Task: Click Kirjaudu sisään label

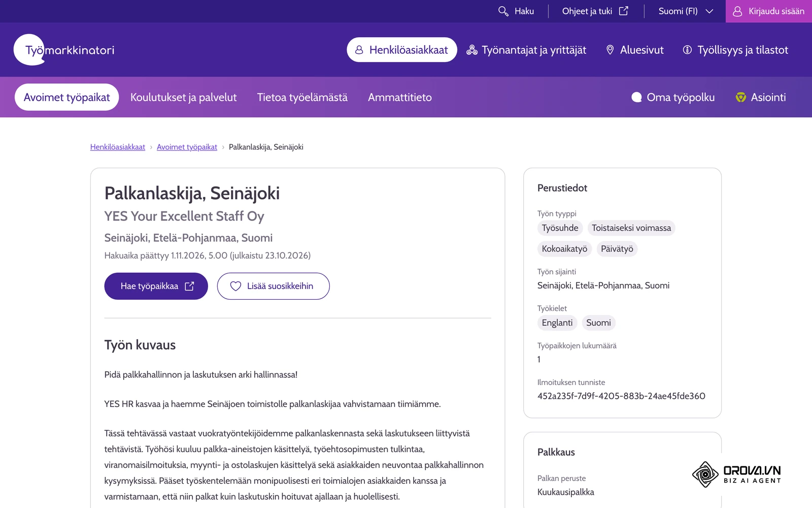Action: click(776, 11)
